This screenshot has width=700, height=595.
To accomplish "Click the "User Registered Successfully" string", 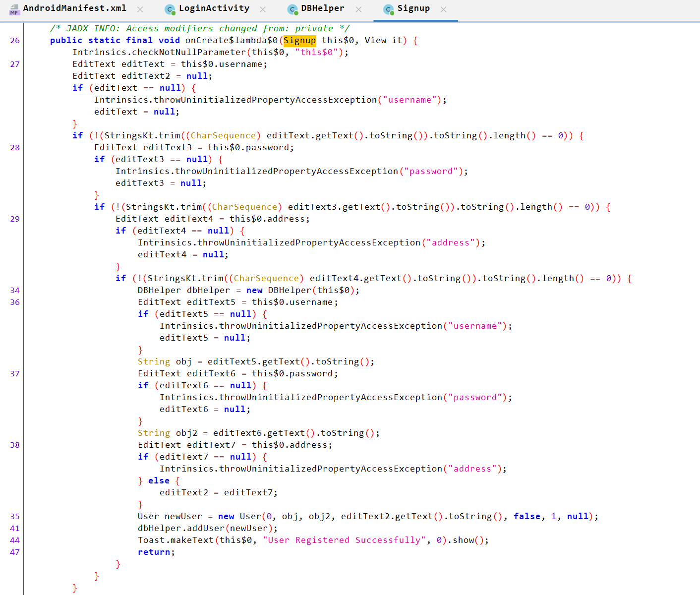I will 344,540.
